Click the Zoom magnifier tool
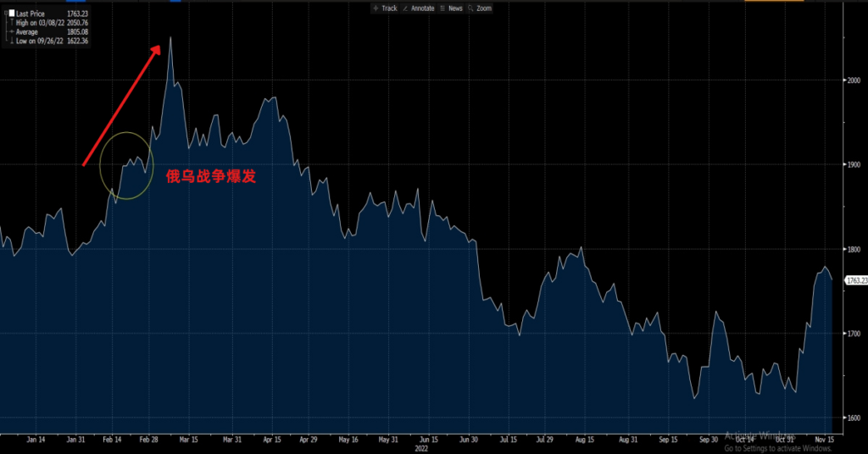The height and width of the screenshot is (454, 868). click(480, 8)
